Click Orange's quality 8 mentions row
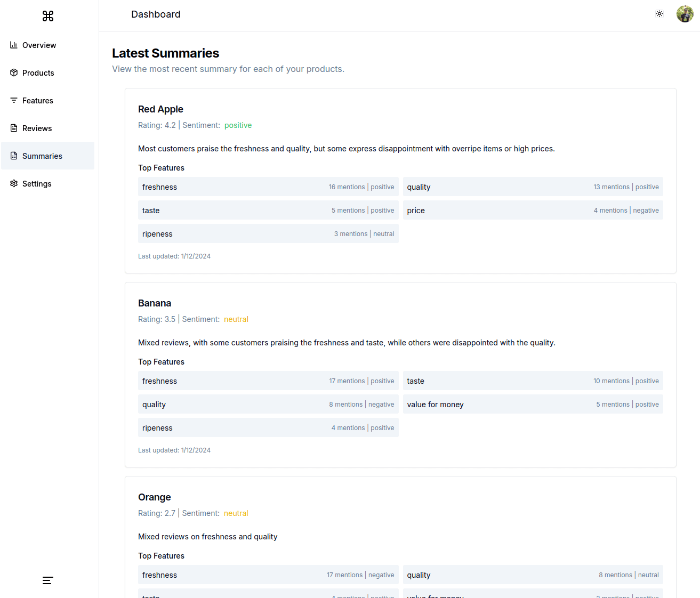The height and width of the screenshot is (598, 700). click(x=533, y=575)
